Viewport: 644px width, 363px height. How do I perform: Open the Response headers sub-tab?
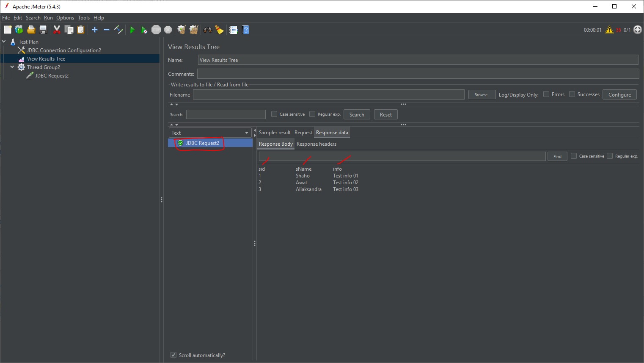point(316,144)
